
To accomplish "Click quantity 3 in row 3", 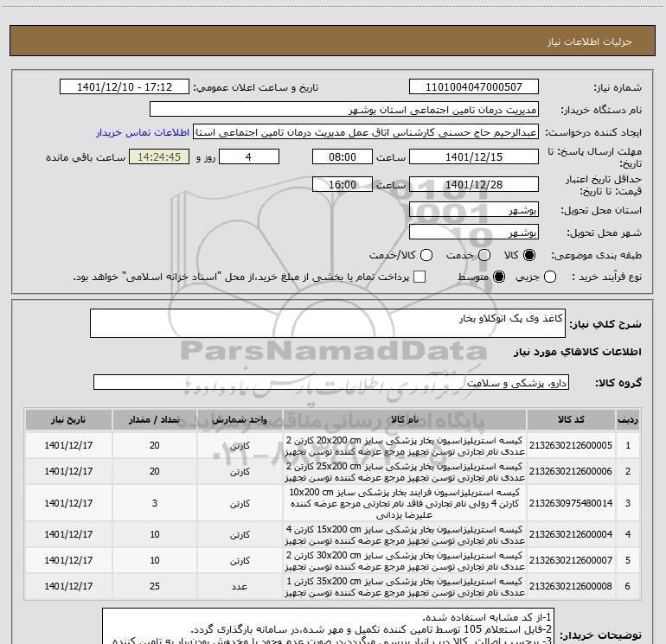I will (x=155, y=503).
